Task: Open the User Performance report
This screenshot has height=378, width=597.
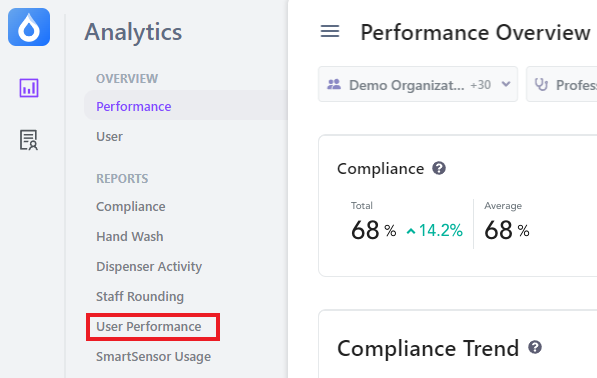Action: [x=148, y=326]
